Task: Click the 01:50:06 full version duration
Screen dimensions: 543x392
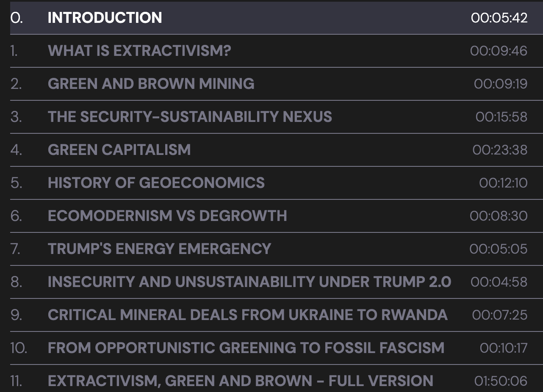Action: (501, 381)
